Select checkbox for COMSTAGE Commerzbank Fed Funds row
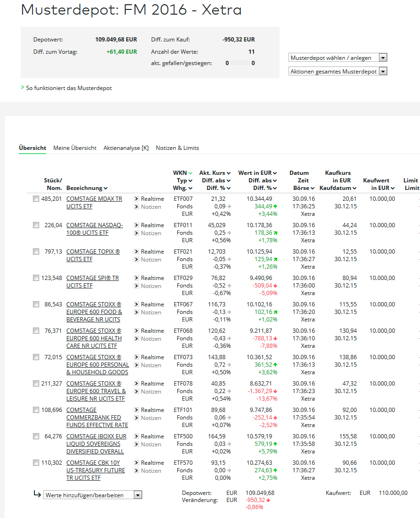Viewport: 420px width, 518px height. pyautogui.click(x=36, y=410)
